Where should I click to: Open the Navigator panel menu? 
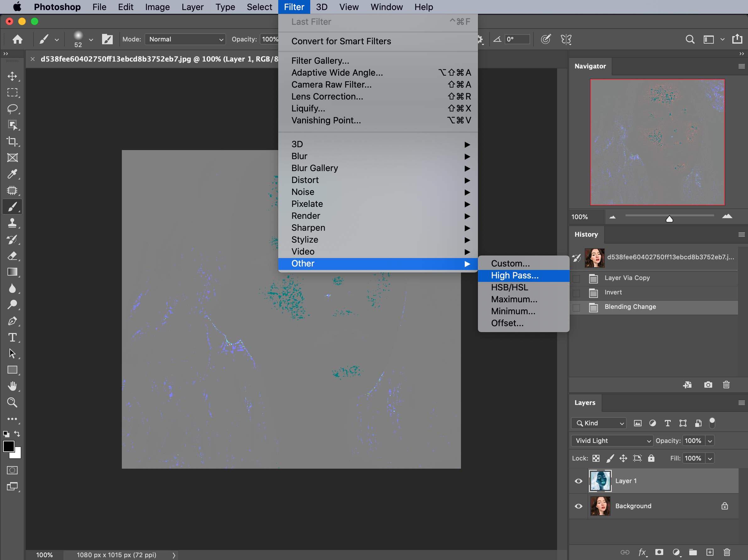click(741, 66)
